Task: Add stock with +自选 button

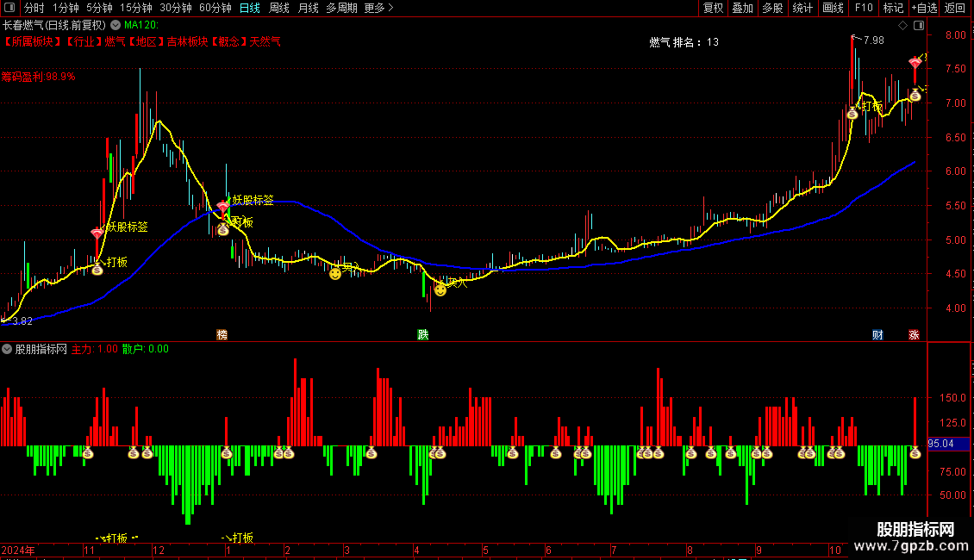Action: click(x=924, y=8)
